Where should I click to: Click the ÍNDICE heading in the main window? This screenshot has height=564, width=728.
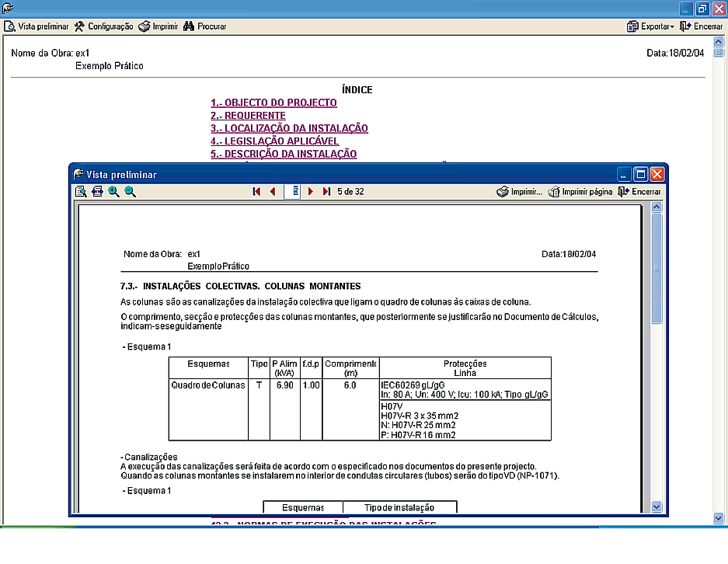point(357,90)
